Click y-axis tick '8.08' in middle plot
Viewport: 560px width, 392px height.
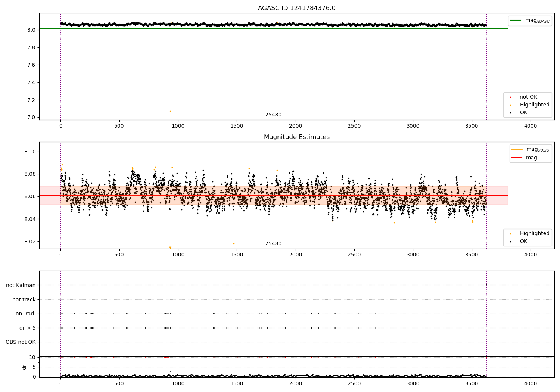[x=30, y=174]
